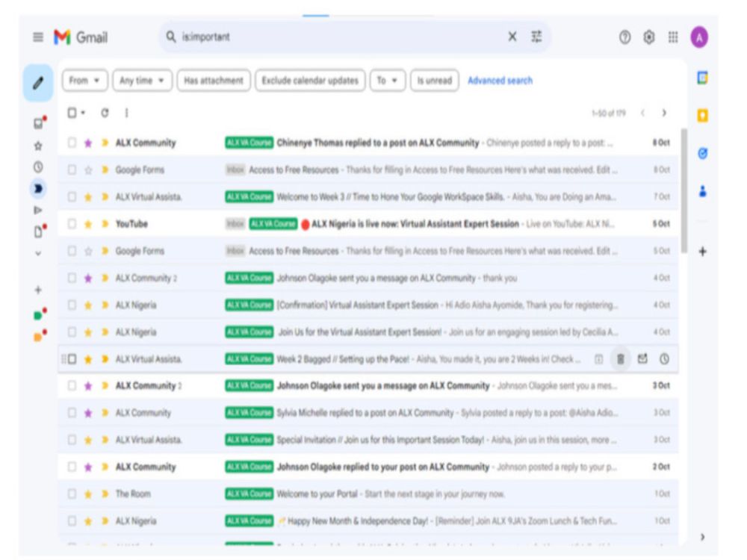
Task: Check the select-all checkbox
Action: [72, 113]
